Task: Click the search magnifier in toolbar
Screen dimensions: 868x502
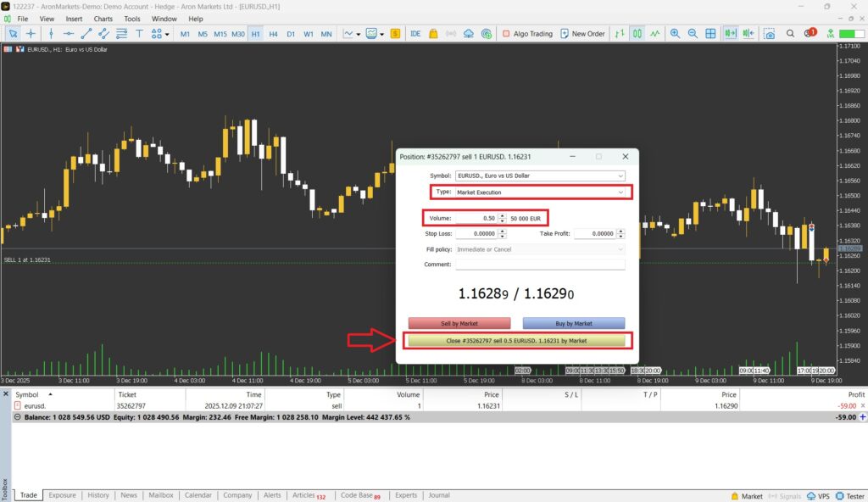Action: click(x=789, y=34)
